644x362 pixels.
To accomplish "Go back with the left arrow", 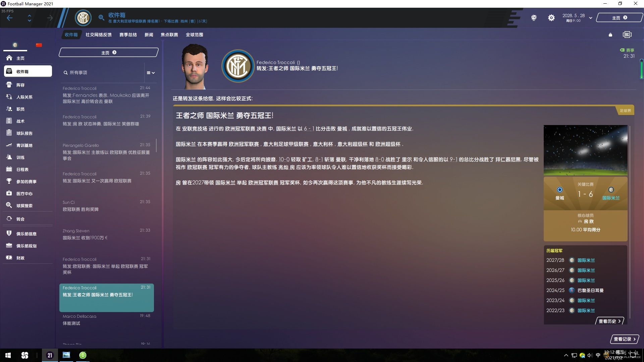I will (x=10, y=18).
